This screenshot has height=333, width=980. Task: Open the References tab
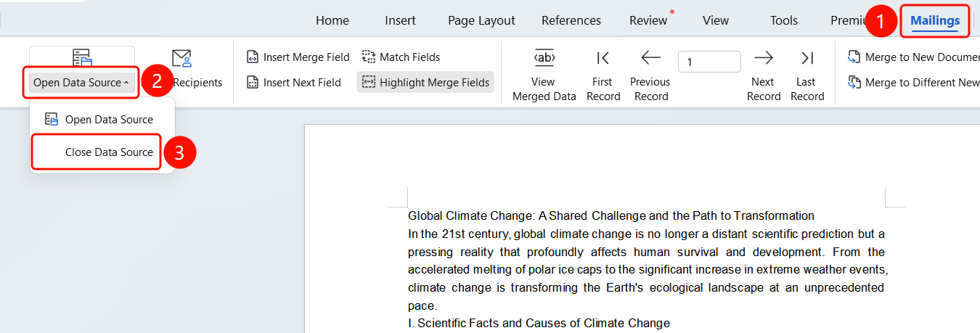pyautogui.click(x=571, y=20)
